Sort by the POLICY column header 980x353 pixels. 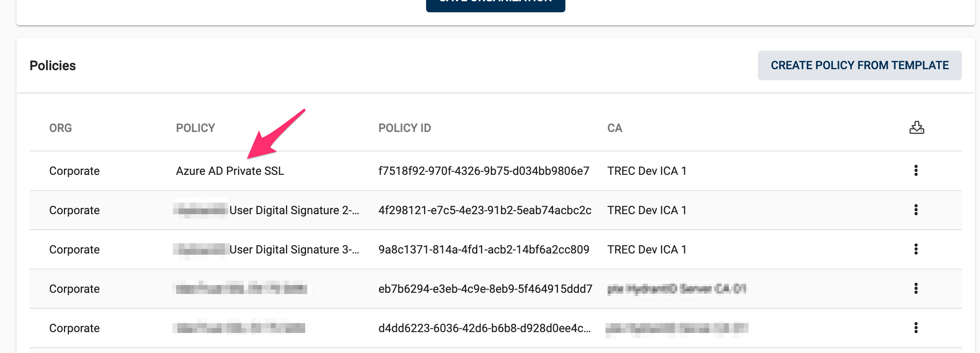195,128
